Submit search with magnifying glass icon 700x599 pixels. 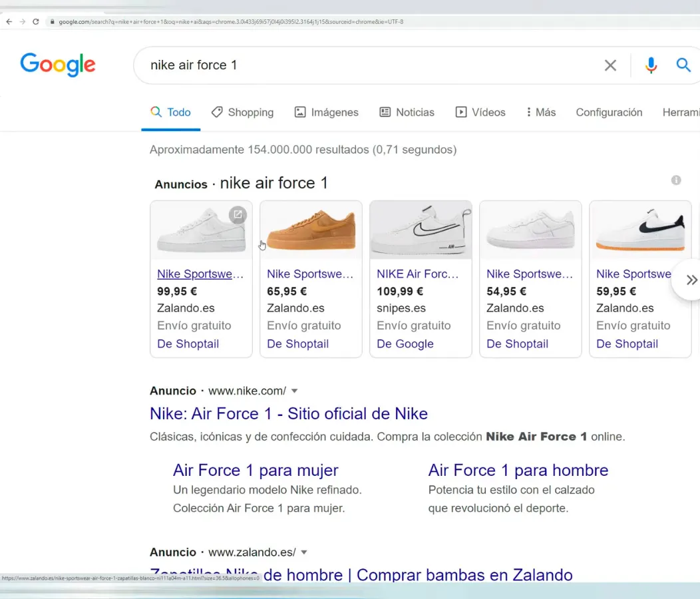pyautogui.click(x=683, y=65)
